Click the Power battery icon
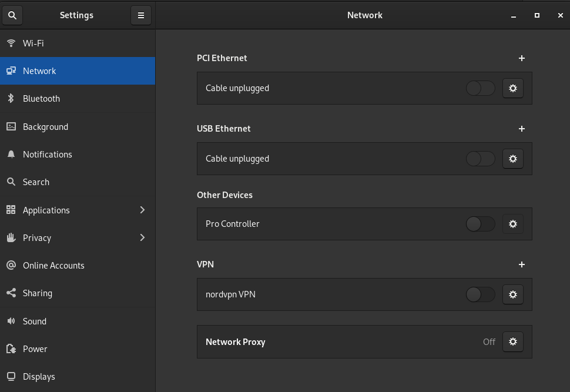The height and width of the screenshot is (392, 570). coord(11,349)
